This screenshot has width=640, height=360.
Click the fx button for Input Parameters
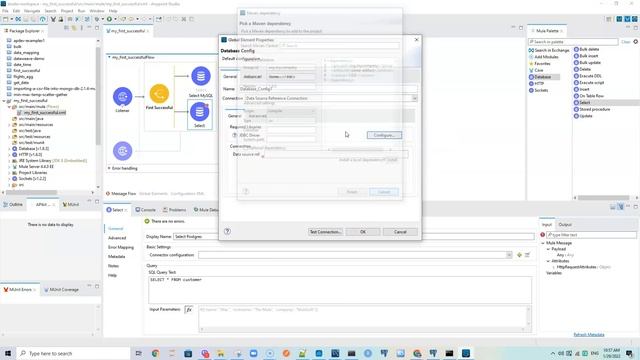[189, 309]
